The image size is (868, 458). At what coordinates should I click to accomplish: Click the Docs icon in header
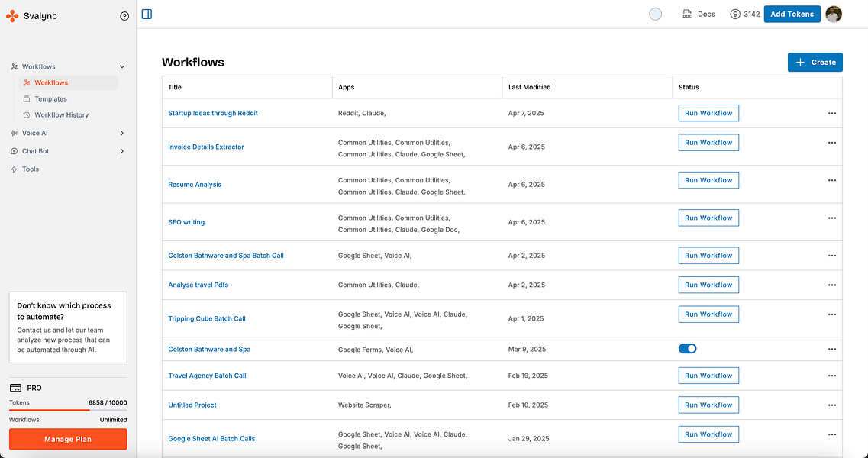[687, 14]
